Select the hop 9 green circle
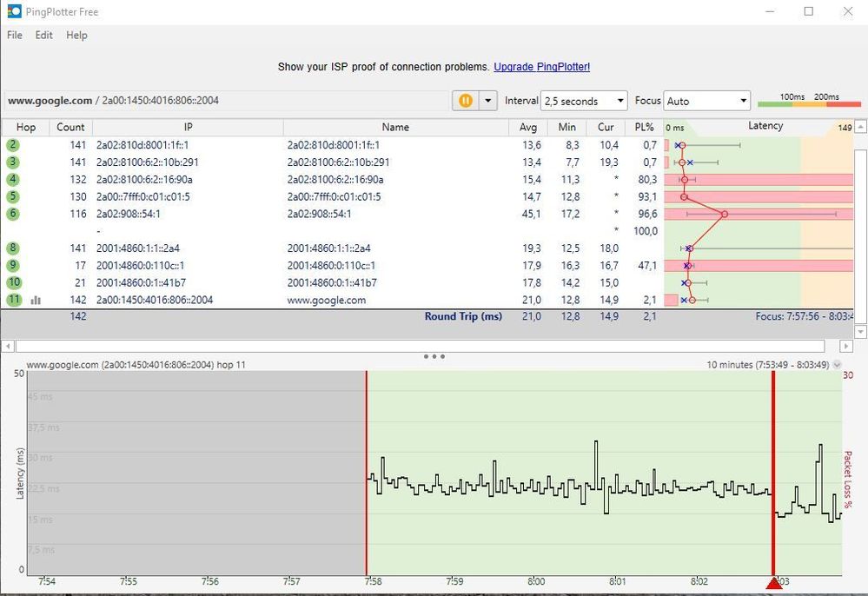The height and width of the screenshot is (596, 868). pyautogui.click(x=13, y=266)
